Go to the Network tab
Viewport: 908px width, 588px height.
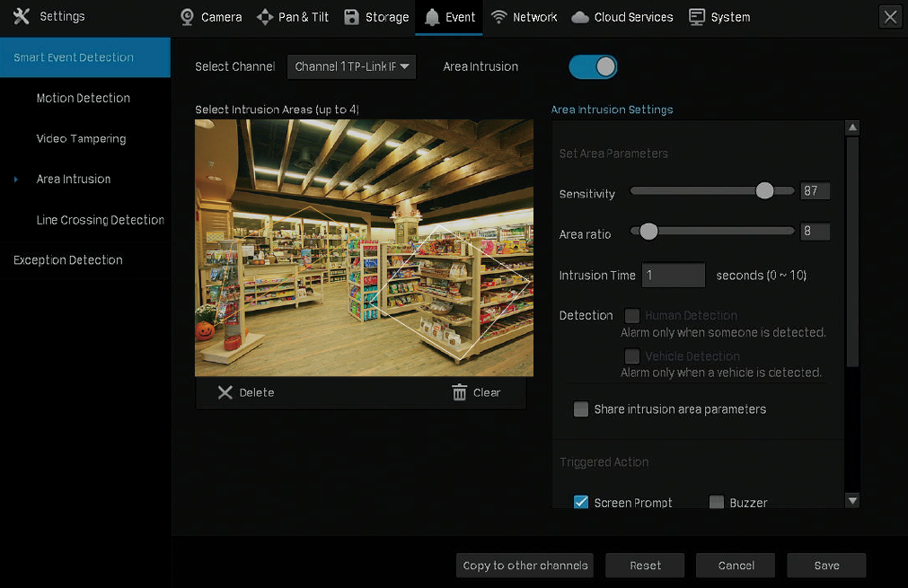click(x=525, y=17)
